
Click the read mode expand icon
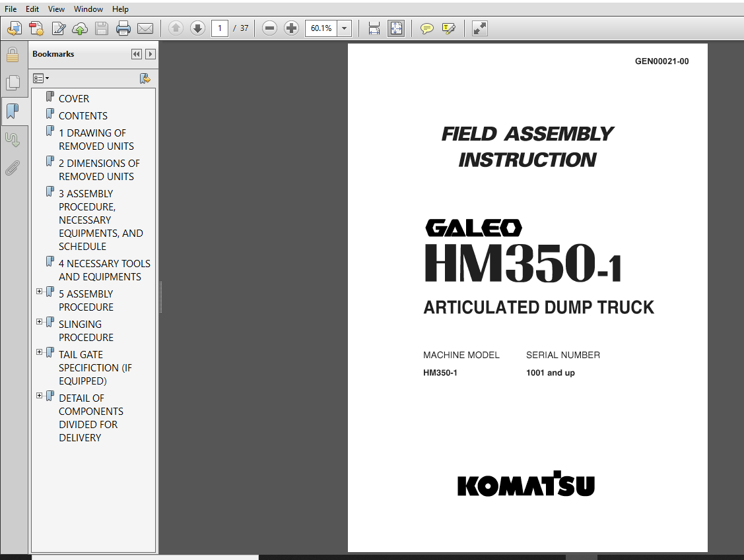click(x=480, y=28)
